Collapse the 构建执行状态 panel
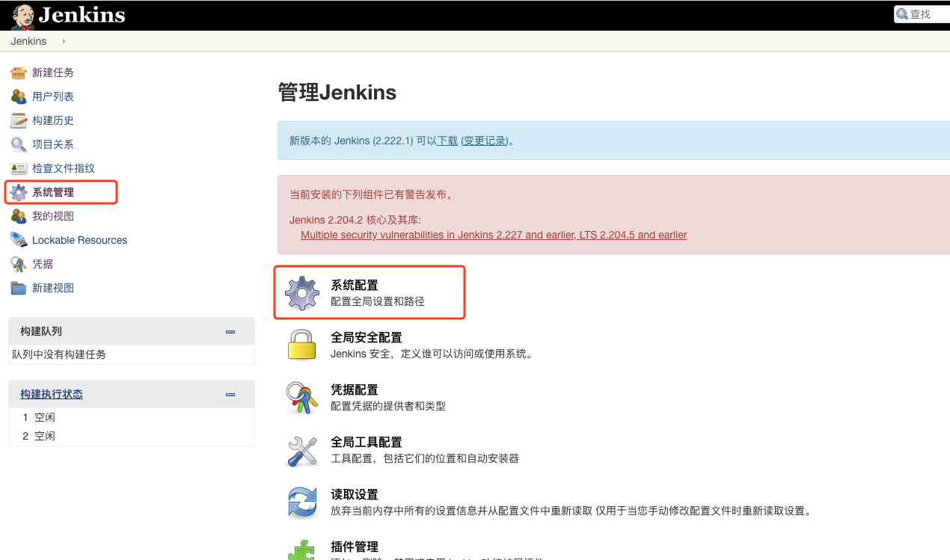Viewport: 950px width, 560px height. (230, 395)
